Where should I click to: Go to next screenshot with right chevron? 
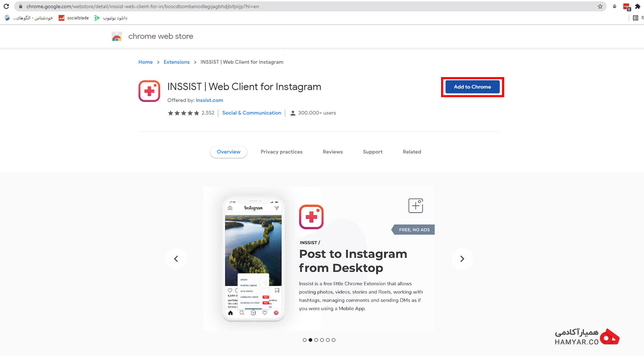coord(462,259)
